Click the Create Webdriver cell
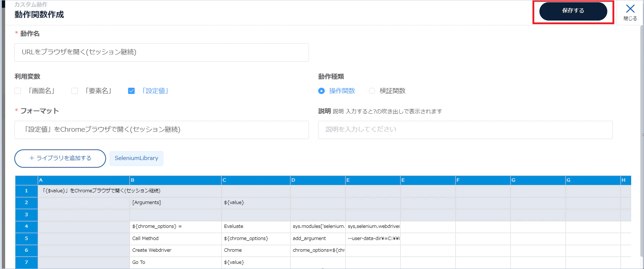This screenshot has width=644, height=269. [175, 250]
